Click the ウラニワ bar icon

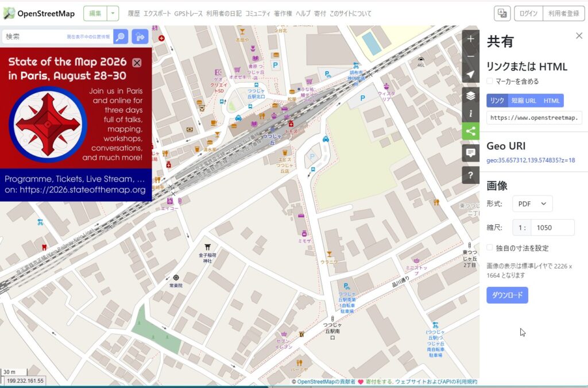329,254
